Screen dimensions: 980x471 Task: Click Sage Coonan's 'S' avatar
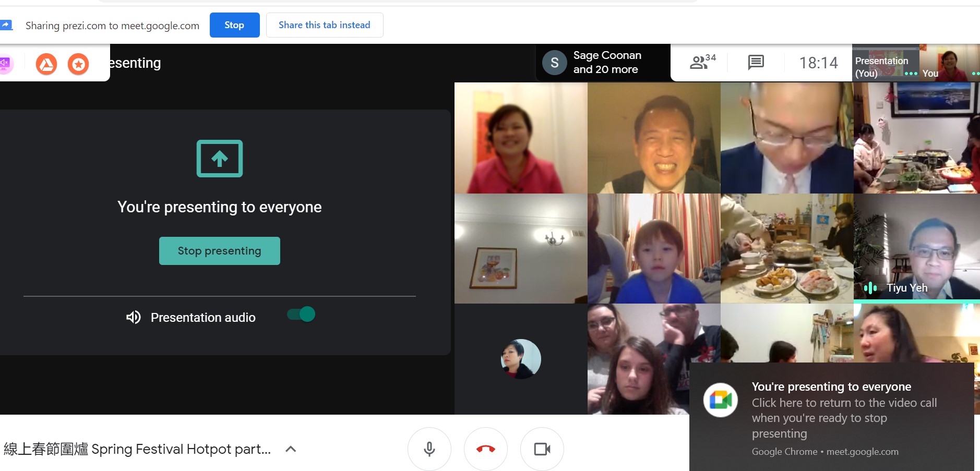(x=554, y=63)
